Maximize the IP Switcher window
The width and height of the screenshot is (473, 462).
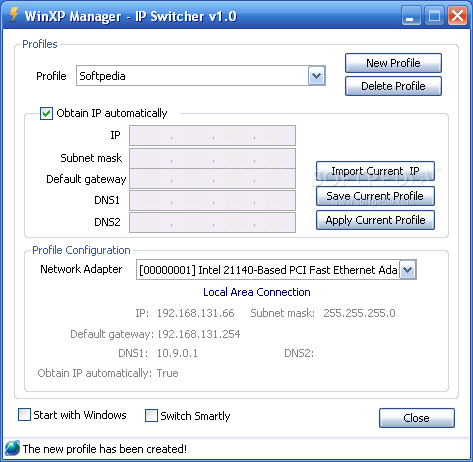[x=434, y=15]
